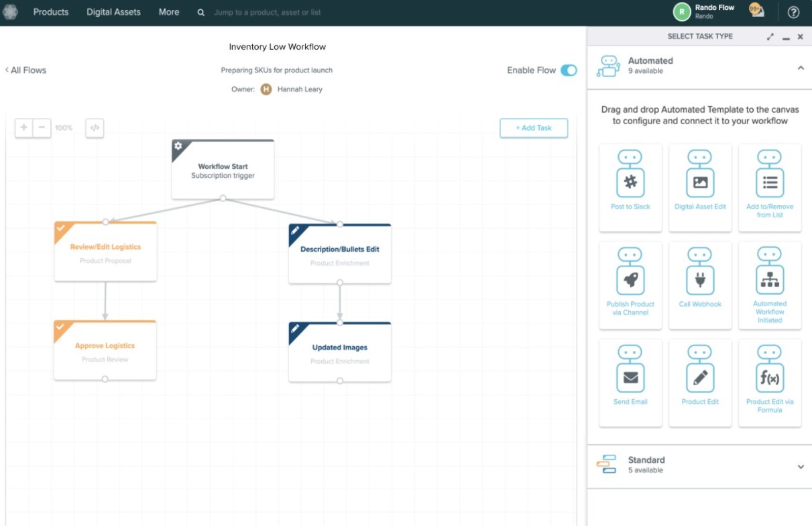812x526 pixels.
Task: Click the zoom in plus button
Action: click(x=24, y=127)
